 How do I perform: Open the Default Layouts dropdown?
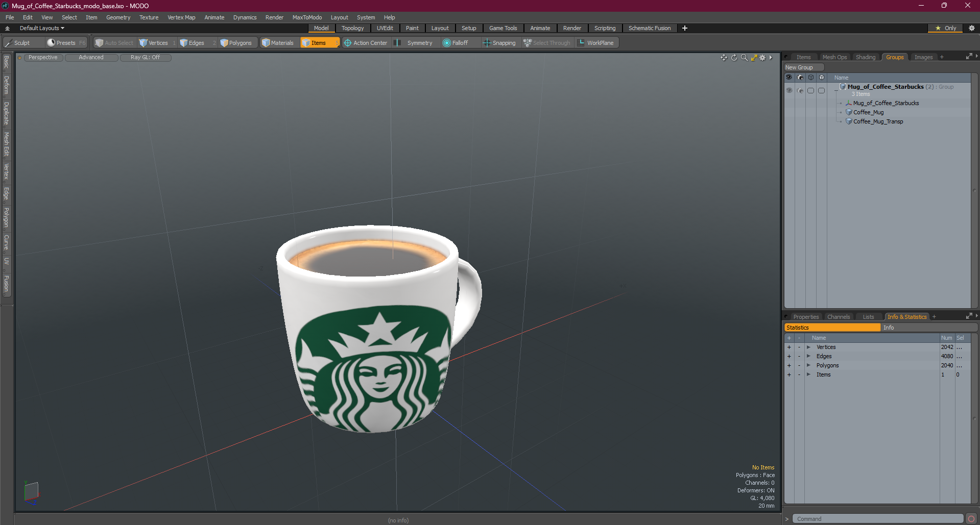42,28
